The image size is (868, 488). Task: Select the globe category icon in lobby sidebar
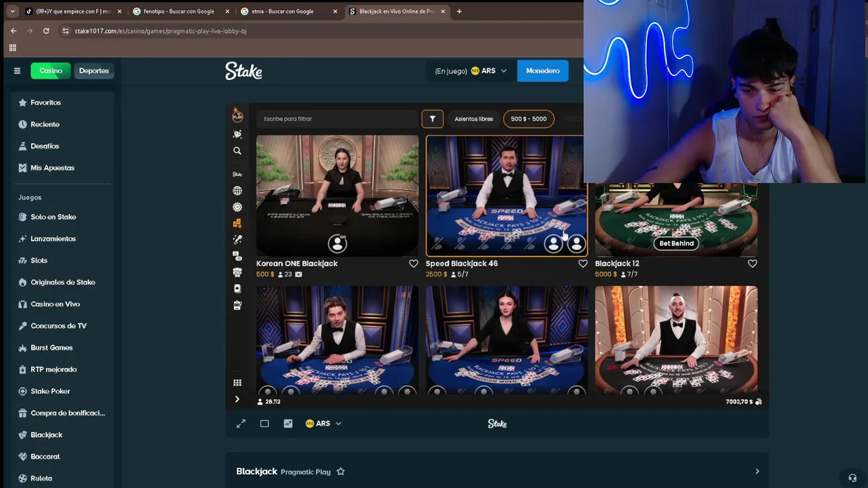237,190
